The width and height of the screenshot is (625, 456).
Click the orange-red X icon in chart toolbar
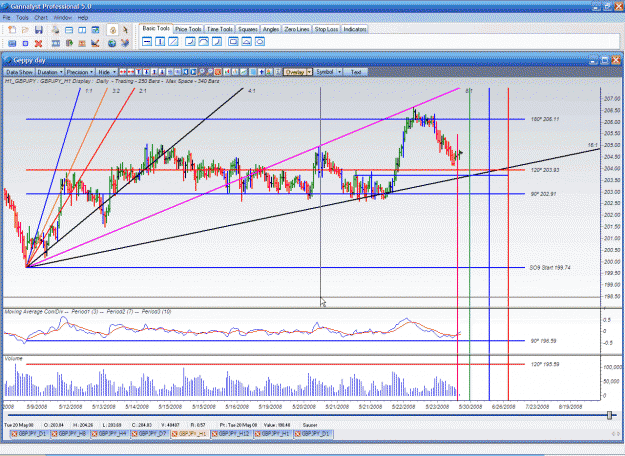click(x=218, y=72)
